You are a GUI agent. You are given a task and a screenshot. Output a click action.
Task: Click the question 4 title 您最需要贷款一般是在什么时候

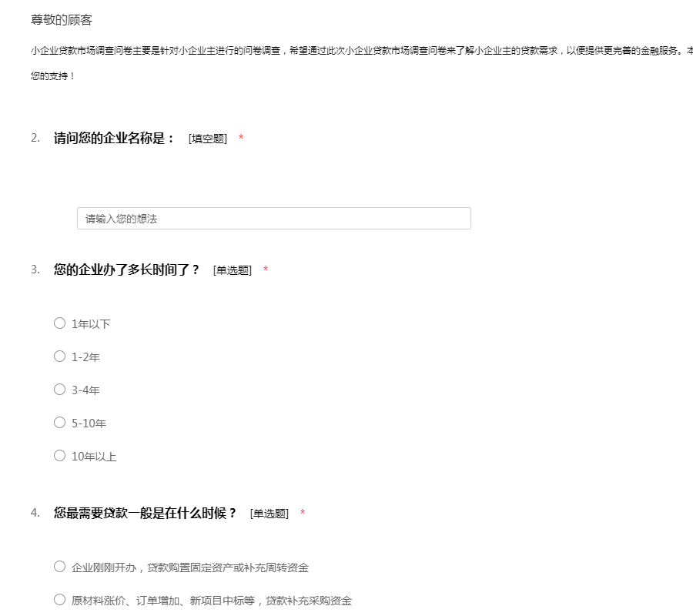click(x=145, y=513)
